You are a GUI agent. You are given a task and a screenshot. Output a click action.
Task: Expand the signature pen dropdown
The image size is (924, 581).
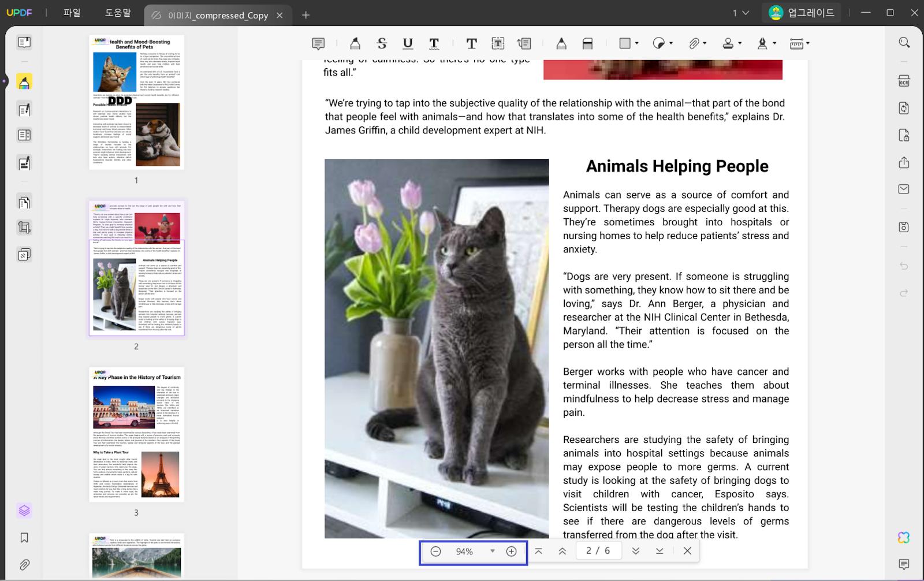[x=774, y=43]
